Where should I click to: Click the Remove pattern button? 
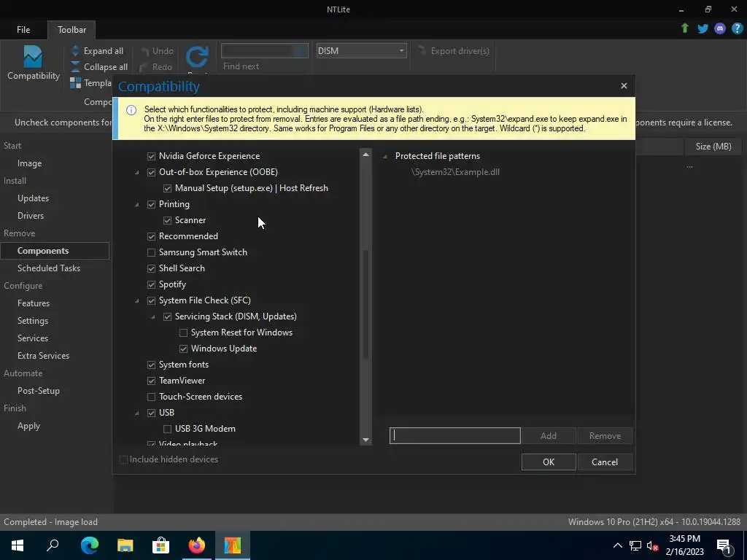point(605,436)
